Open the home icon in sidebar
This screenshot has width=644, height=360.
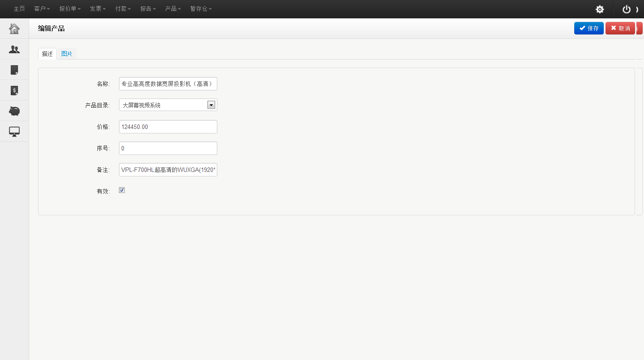14,29
